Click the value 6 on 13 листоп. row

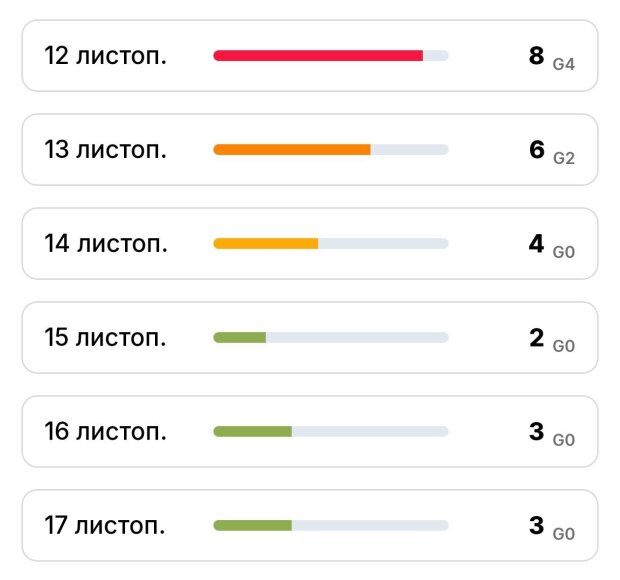pos(536,149)
